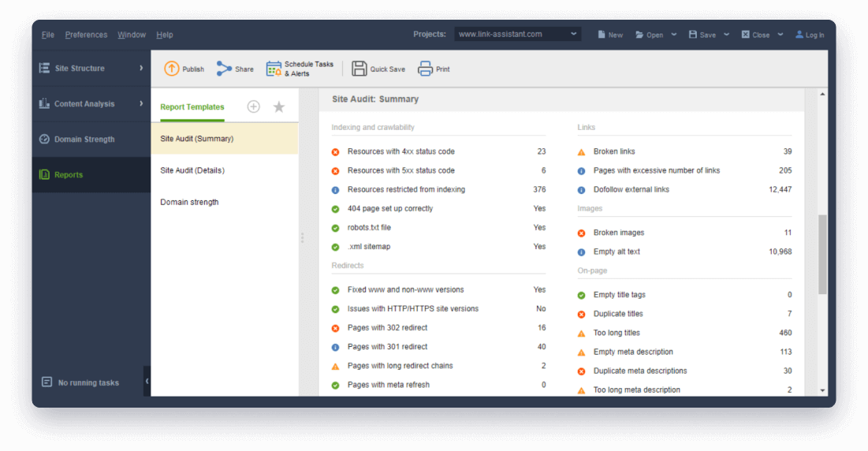Select Site Audit (Summary) template
Image resolution: width=868 pixels, height=451 pixels.
click(x=225, y=138)
